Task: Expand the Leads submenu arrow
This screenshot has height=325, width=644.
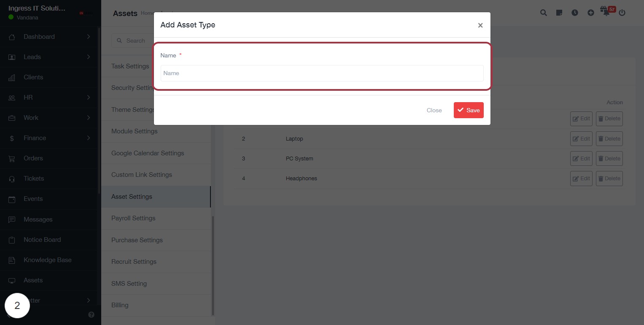Action: point(89,57)
